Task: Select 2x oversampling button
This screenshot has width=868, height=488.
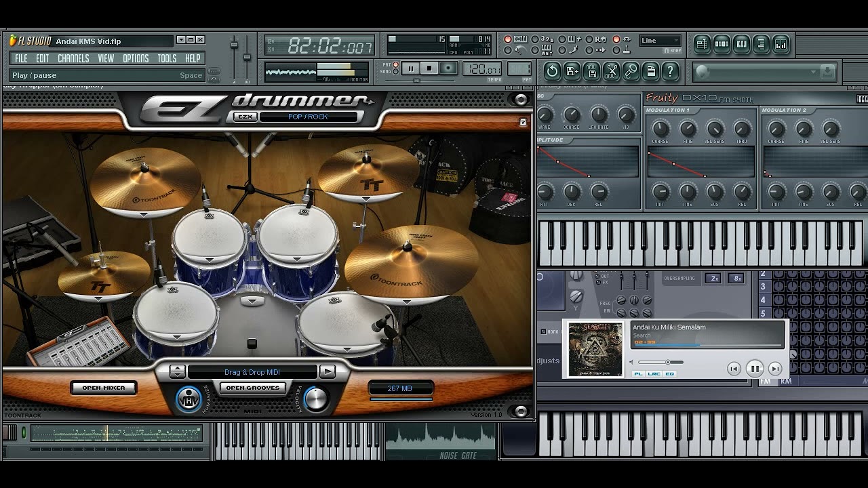Action: click(x=713, y=279)
